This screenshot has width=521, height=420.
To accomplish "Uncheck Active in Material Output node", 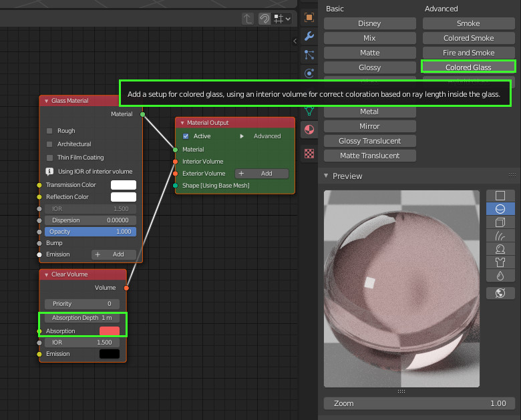I will [186, 136].
